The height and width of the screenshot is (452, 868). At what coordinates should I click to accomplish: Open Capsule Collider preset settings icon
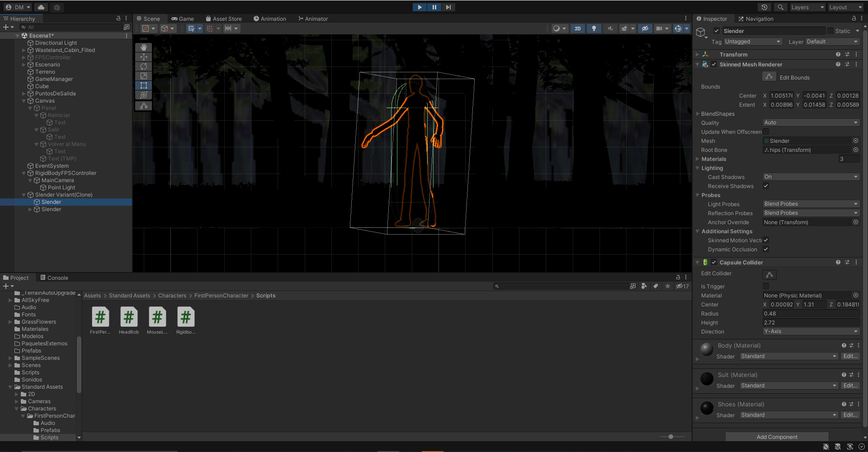[x=847, y=262]
